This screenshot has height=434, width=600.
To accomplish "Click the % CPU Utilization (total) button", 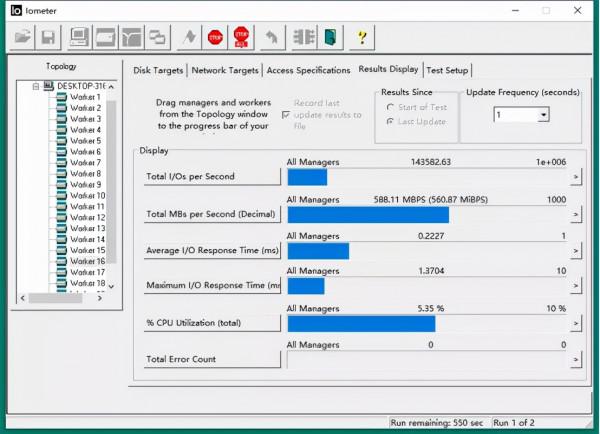I will (x=213, y=323).
